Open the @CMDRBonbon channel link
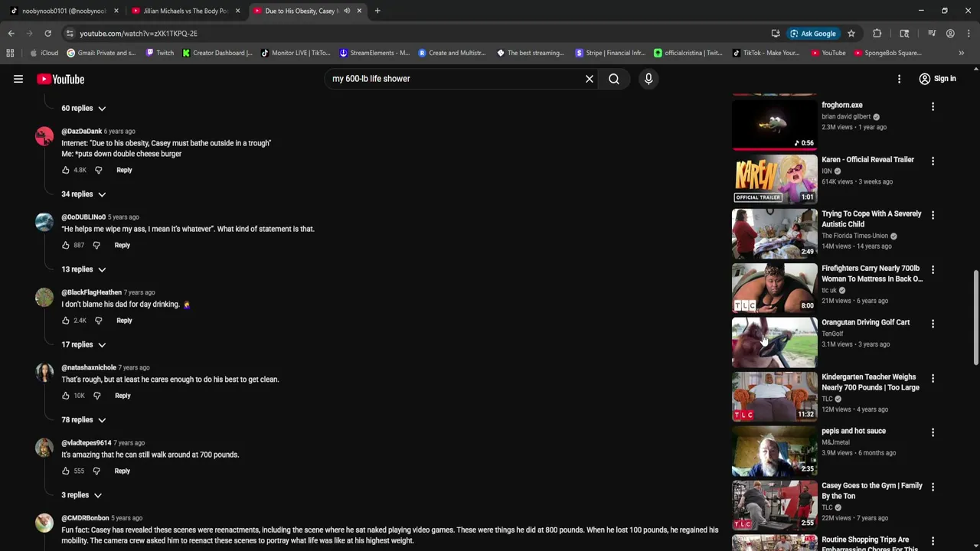Viewport: 980px width, 551px height. pos(85,518)
